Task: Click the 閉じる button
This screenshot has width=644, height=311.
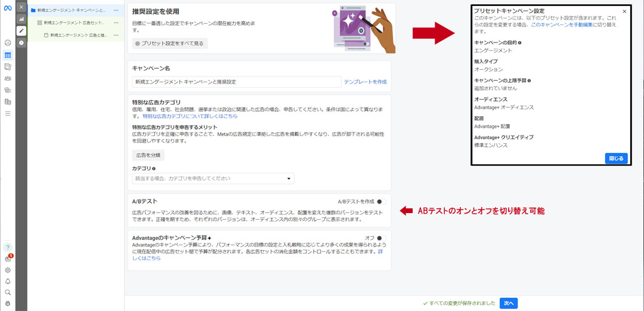Action: tap(616, 158)
